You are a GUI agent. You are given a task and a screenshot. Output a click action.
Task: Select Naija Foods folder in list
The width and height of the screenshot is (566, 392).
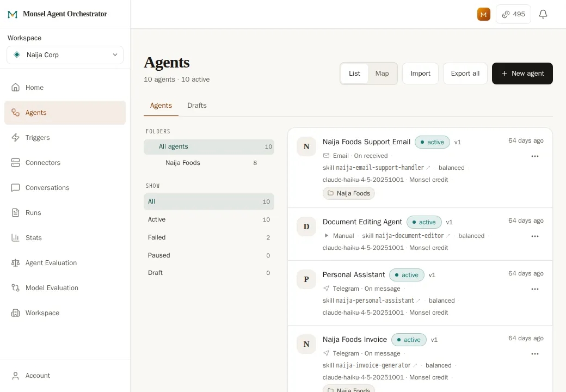tap(208, 163)
